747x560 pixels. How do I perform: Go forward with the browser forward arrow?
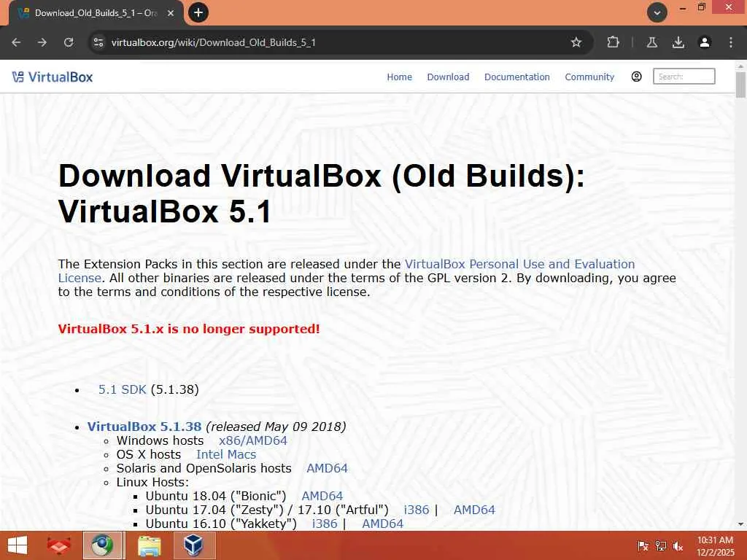[x=42, y=42]
